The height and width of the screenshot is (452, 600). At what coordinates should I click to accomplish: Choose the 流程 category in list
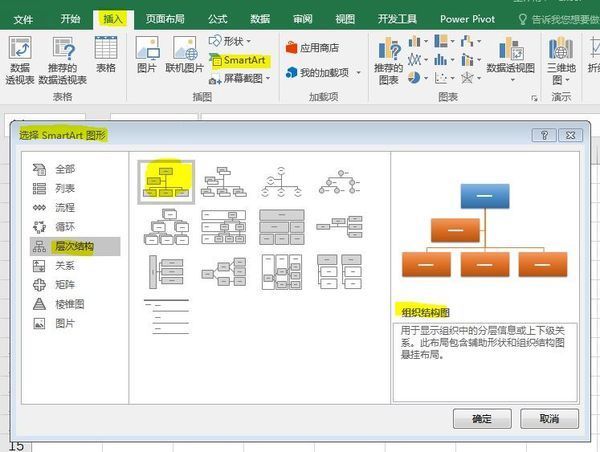click(x=65, y=207)
